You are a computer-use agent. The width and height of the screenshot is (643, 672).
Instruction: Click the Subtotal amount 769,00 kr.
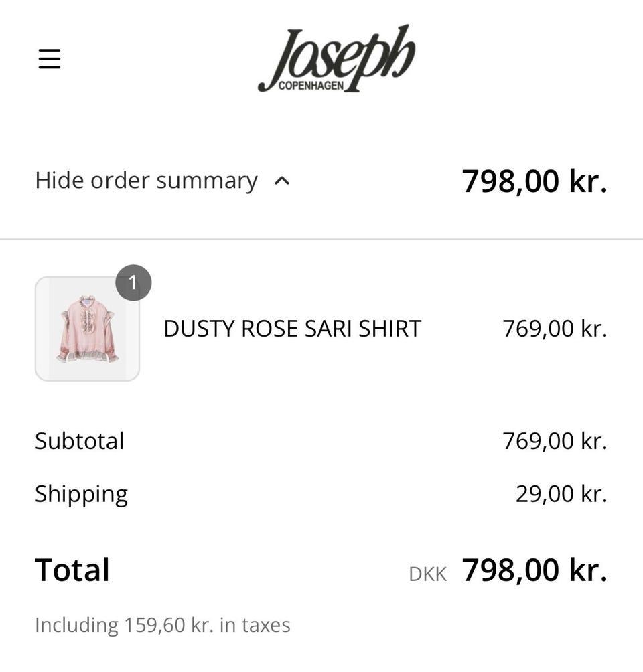tap(555, 441)
